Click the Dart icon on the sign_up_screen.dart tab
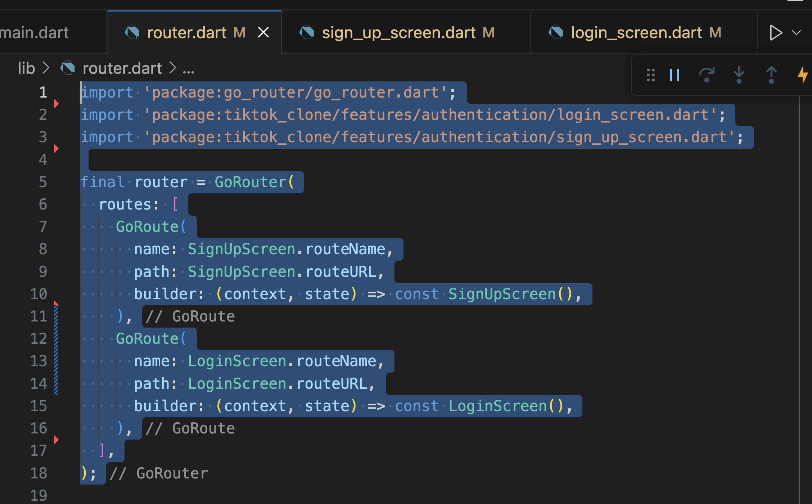 (x=307, y=32)
